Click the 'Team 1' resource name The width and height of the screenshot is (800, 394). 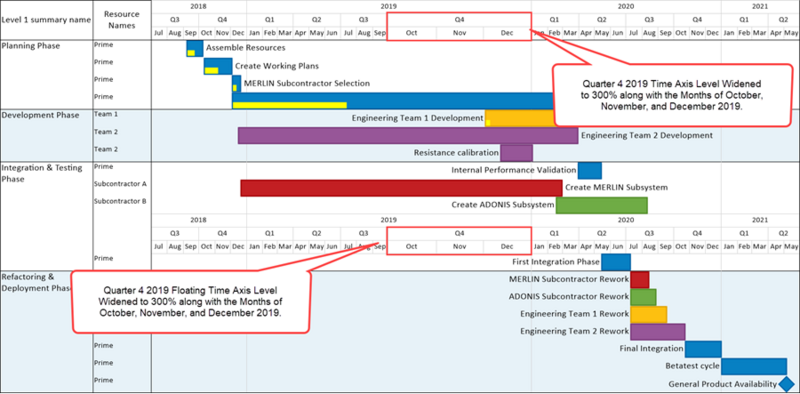tap(106, 114)
